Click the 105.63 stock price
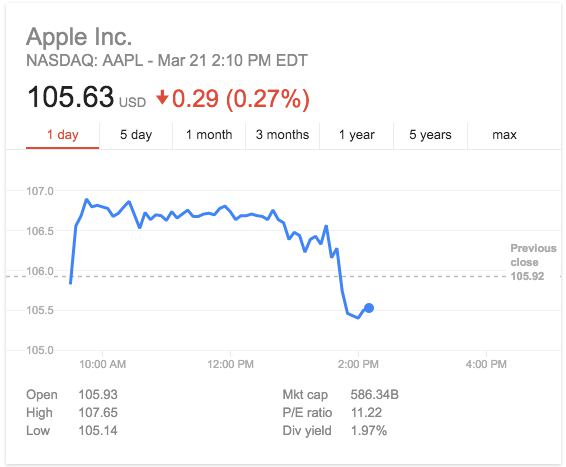The width and height of the screenshot is (566, 467). click(70, 97)
